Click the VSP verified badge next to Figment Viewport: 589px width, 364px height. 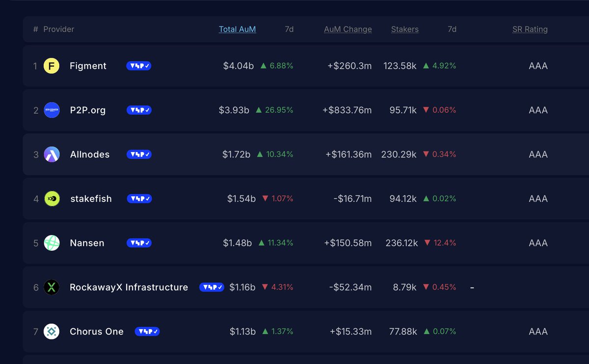pyautogui.click(x=138, y=66)
